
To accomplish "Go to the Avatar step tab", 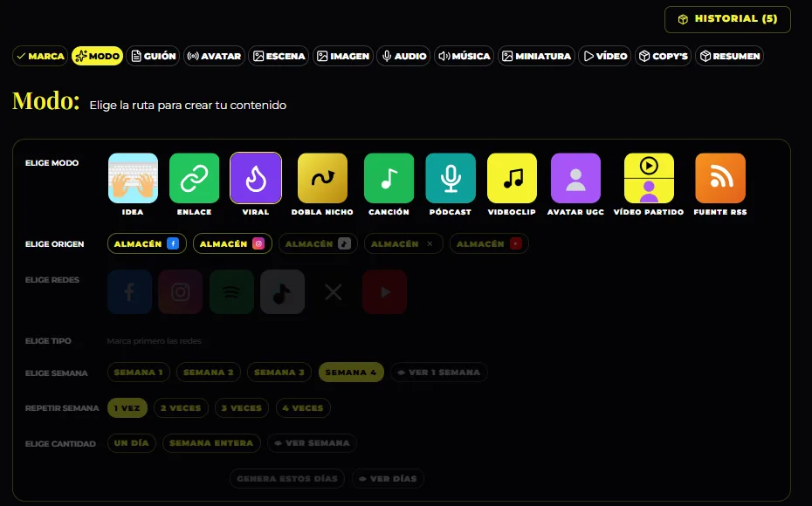I will point(215,56).
